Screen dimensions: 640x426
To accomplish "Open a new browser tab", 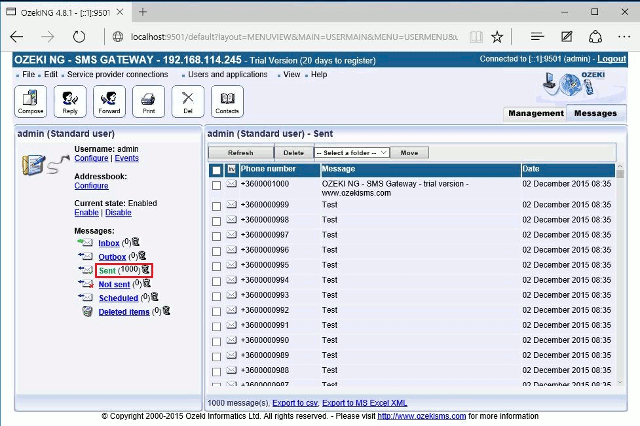I will click(142, 12).
